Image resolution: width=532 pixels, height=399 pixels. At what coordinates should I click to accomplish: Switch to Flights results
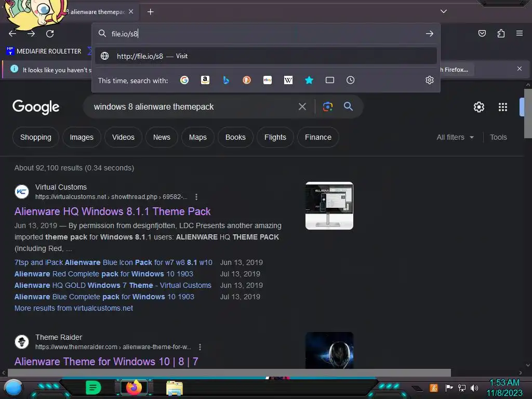coord(275,137)
